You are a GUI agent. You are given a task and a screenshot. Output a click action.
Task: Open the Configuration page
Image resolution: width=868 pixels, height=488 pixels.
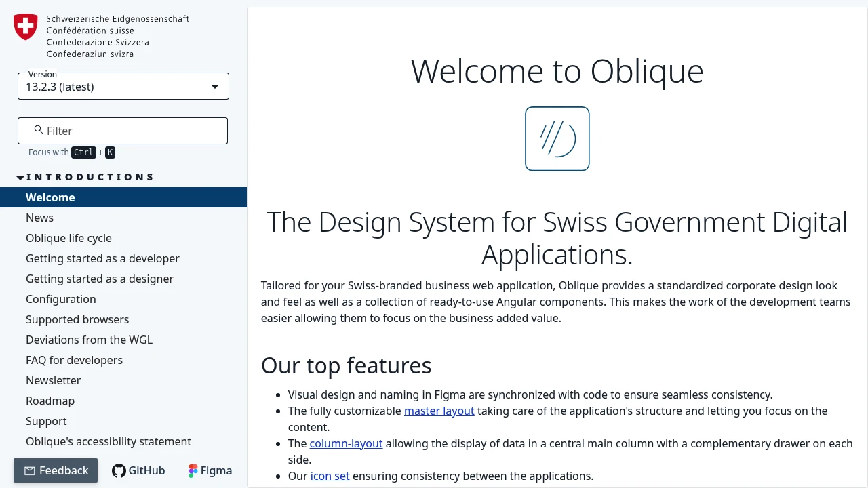click(60, 299)
